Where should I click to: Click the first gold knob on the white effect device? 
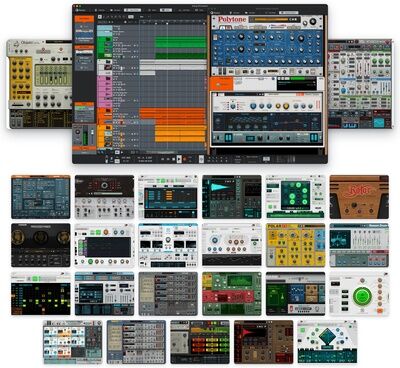tap(278, 106)
